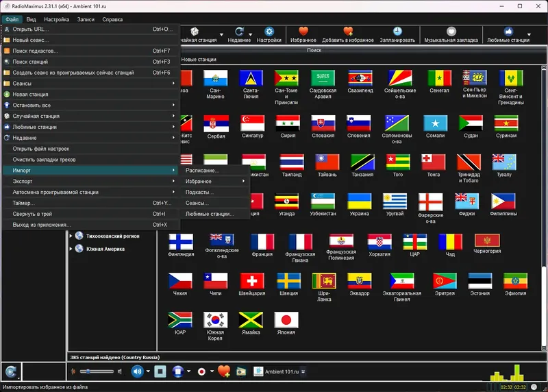
Task: Expand the Тихоокеанский регион tree node
Action: (71, 236)
